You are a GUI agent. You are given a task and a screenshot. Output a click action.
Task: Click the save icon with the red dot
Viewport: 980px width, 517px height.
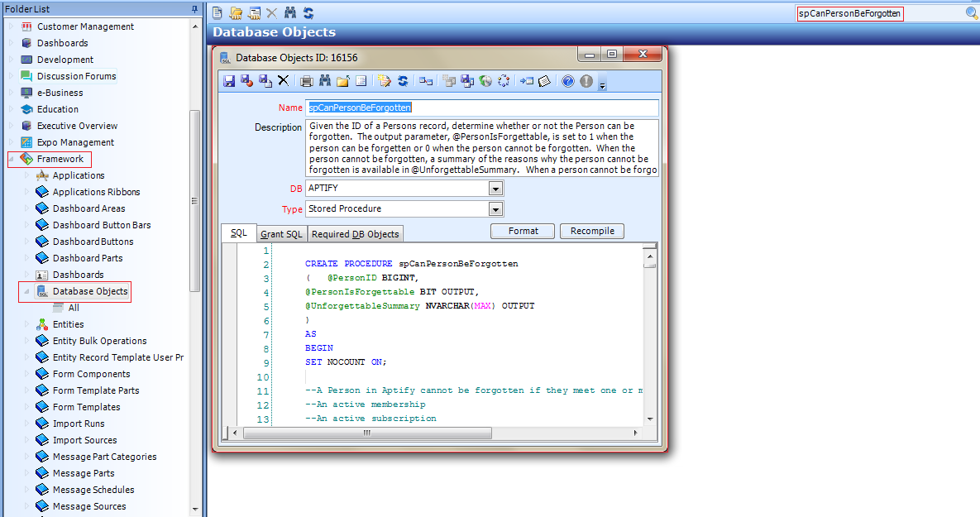[247, 80]
